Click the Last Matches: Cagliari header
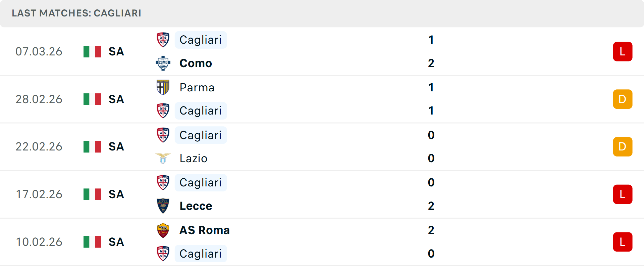The image size is (644, 266). pyautogui.click(x=76, y=13)
